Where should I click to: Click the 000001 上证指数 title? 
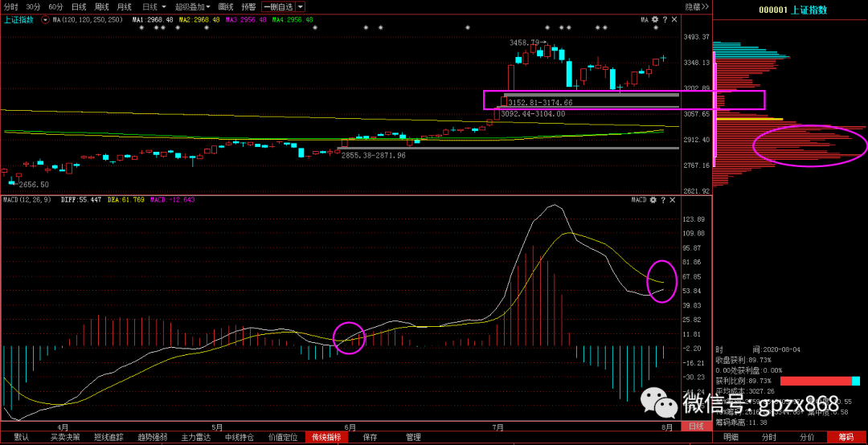coord(793,10)
